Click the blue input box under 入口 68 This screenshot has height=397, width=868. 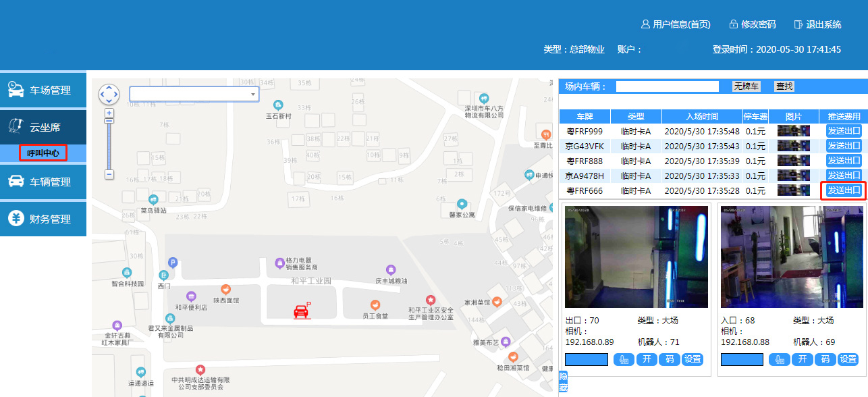(742, 359)
